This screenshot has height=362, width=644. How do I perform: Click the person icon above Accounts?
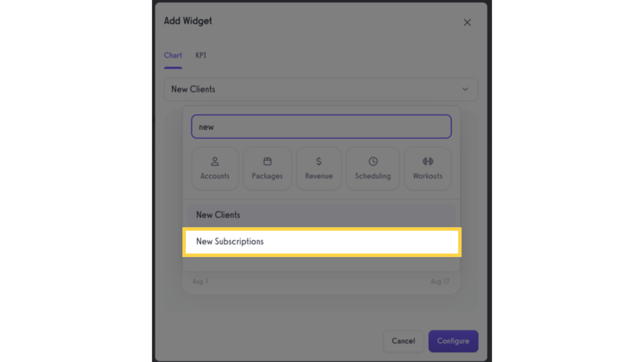(x=215, y=161)
